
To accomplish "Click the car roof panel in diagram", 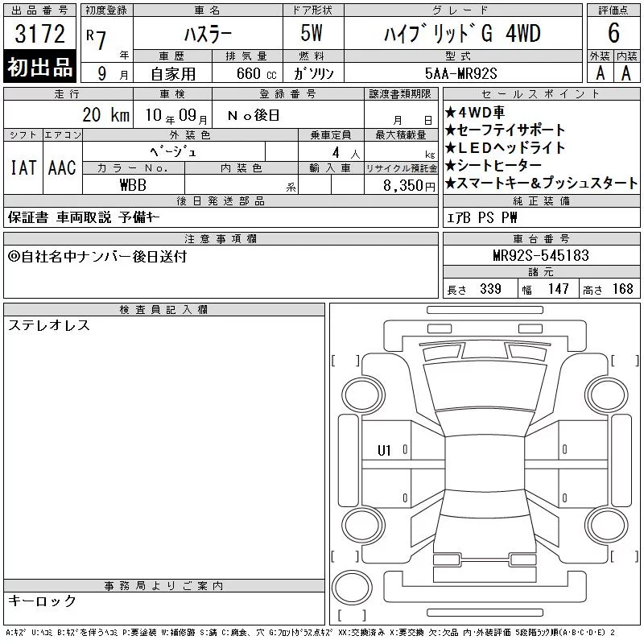I will tap(485, 462).
